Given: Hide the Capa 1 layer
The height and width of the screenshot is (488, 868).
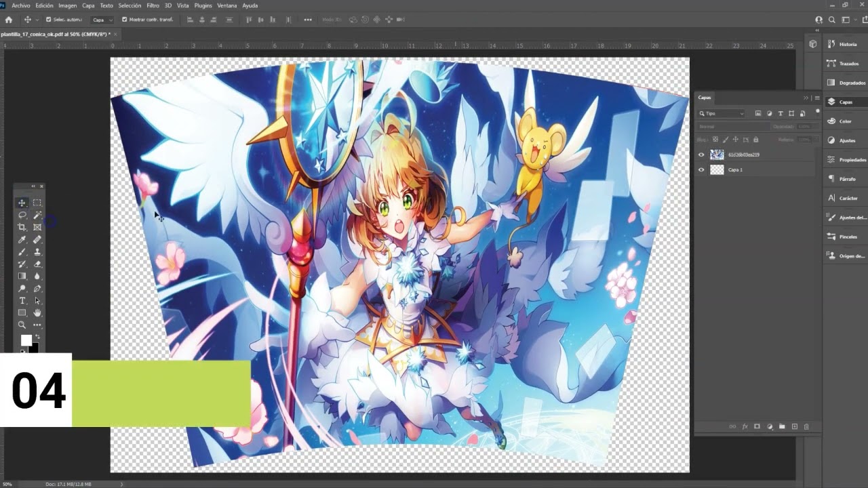Looking at the screenshot, I should coord(701,169).
